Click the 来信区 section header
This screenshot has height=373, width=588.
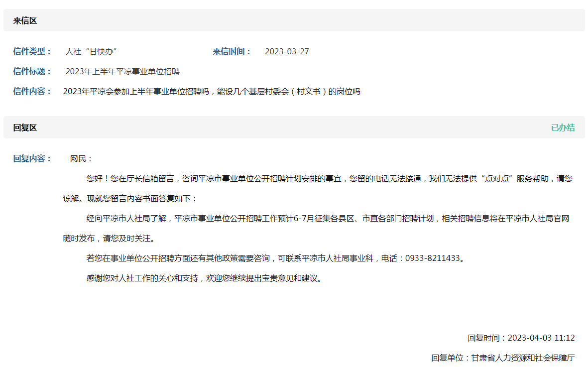[25, 21]
